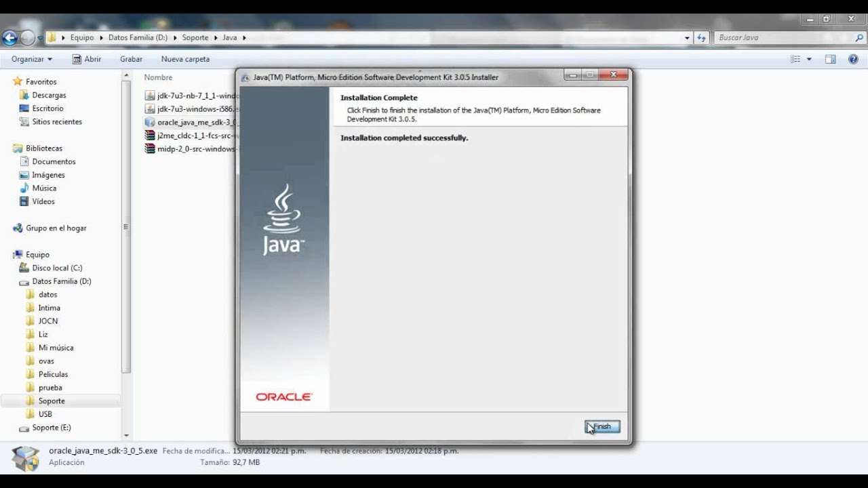Click Grabar in the Explorer toolbar

point(131,59)
